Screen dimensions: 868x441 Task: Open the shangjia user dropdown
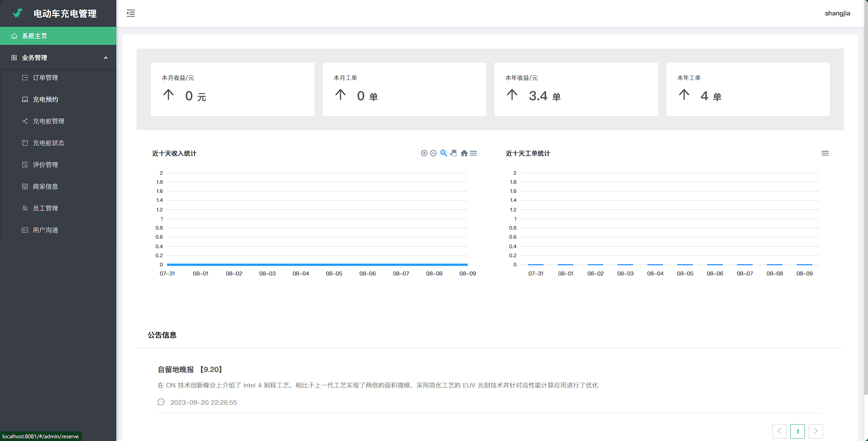coord(837,13)
